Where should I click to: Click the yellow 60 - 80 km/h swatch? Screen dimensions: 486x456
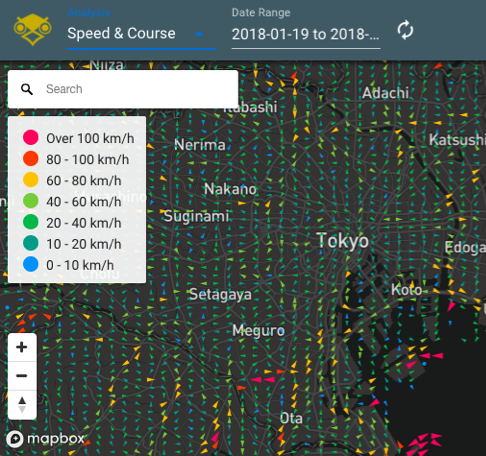pos(31,180)
